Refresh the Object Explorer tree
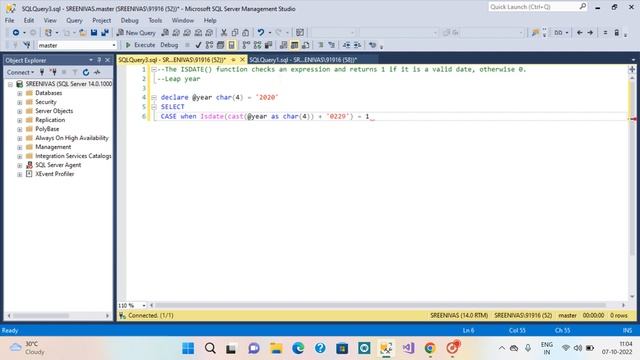This screenshot has height=360, width=640. coord(86,72)
